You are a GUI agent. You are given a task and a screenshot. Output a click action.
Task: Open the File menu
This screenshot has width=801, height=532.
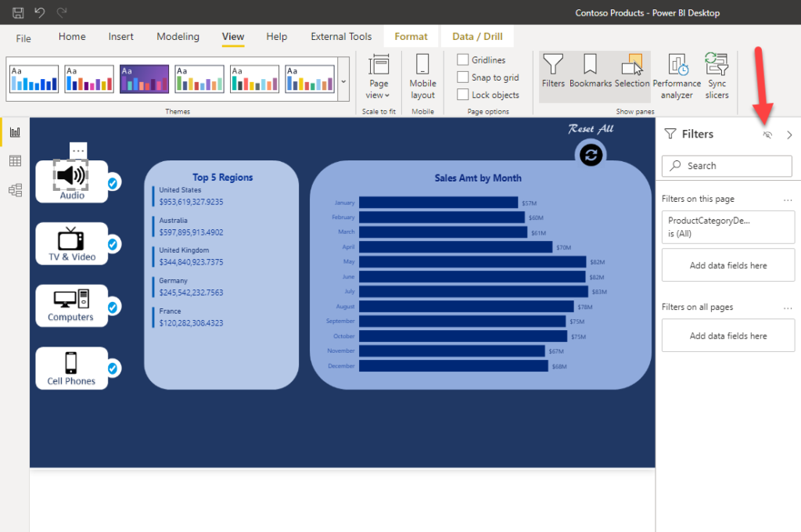[23, 38]
